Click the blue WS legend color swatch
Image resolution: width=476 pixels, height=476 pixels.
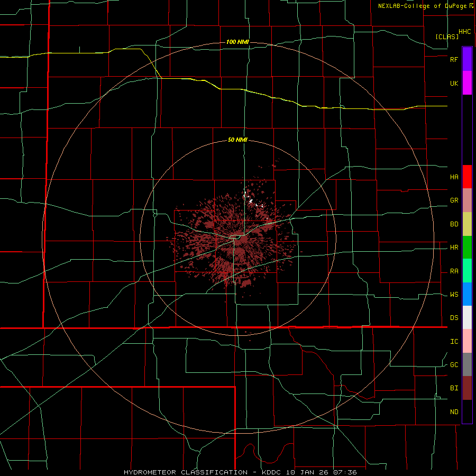click(x=467, y=294)
